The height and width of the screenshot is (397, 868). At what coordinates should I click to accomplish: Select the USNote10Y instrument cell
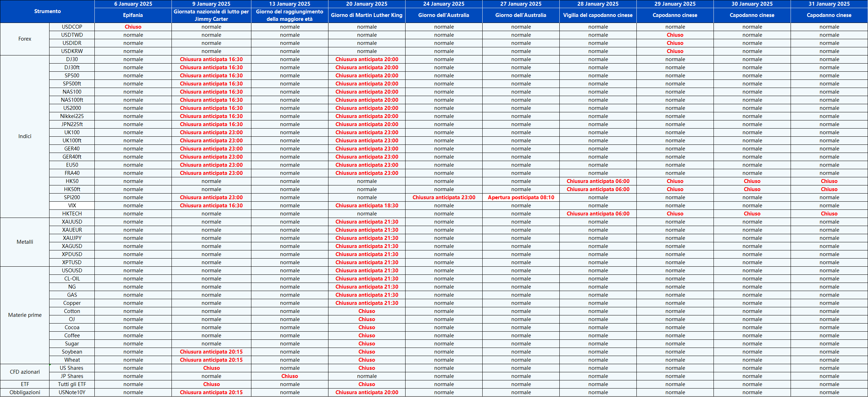click(72, 392)
